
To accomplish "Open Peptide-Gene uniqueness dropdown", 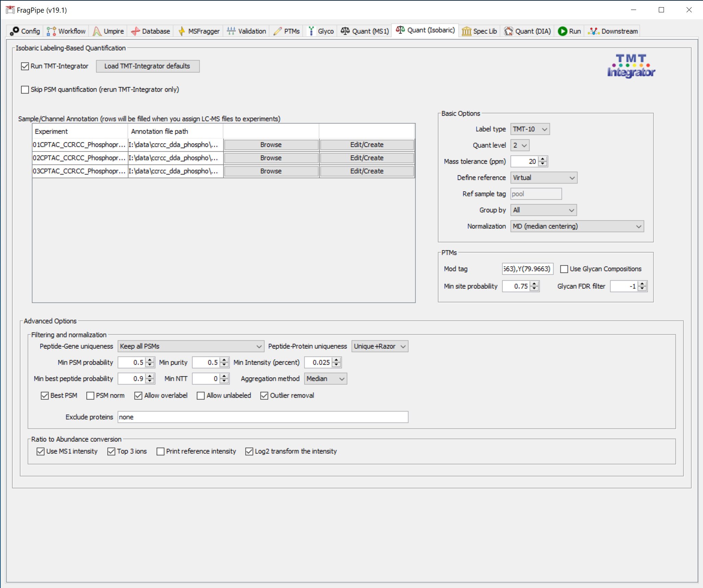I will (191, 346).
